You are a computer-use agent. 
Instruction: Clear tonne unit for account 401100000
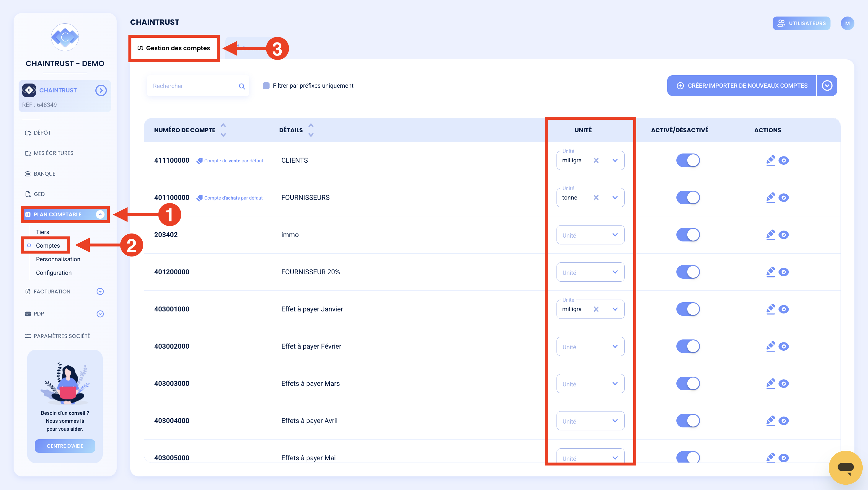pyautogui.click(x=596, y=197)
